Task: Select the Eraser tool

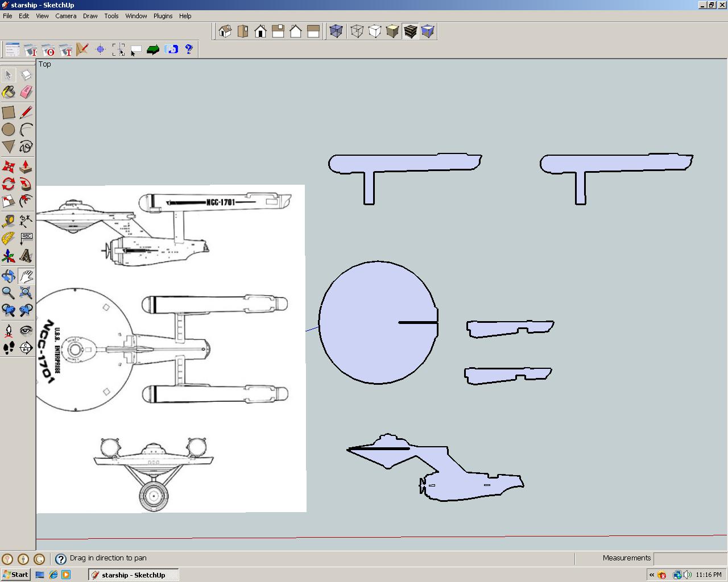Action: (x=26, y=92)
